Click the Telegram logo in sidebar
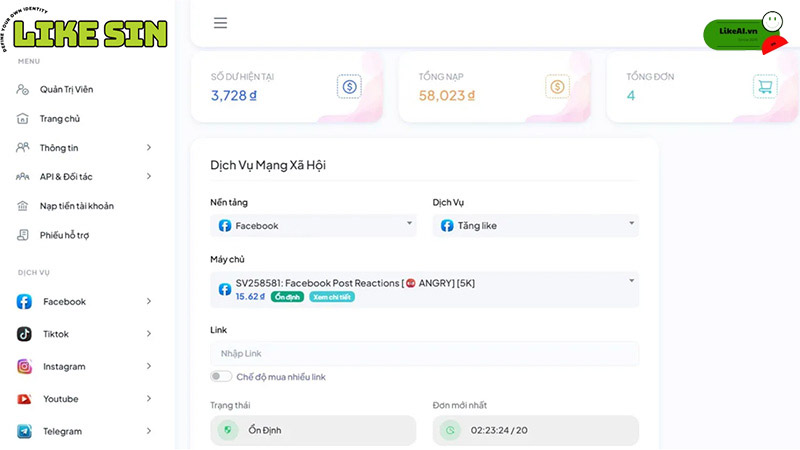800x450 pixels. (24, 431)
